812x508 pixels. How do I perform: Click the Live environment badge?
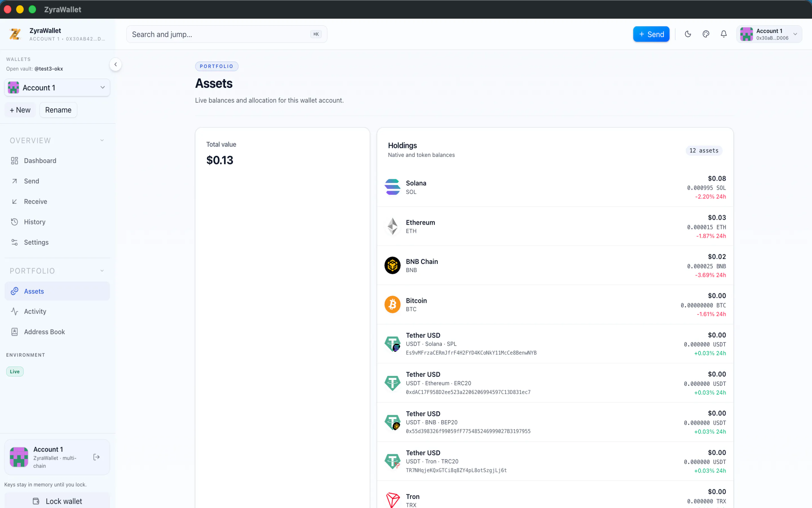[15, 371]
